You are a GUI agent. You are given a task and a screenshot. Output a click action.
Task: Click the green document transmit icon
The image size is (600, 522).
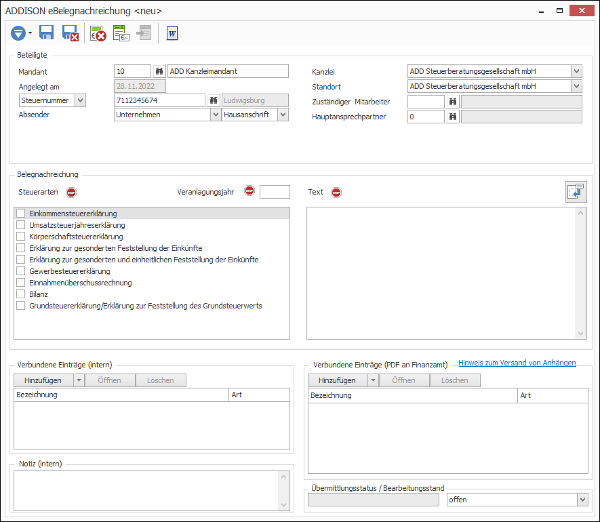click(x=121, y=33)
